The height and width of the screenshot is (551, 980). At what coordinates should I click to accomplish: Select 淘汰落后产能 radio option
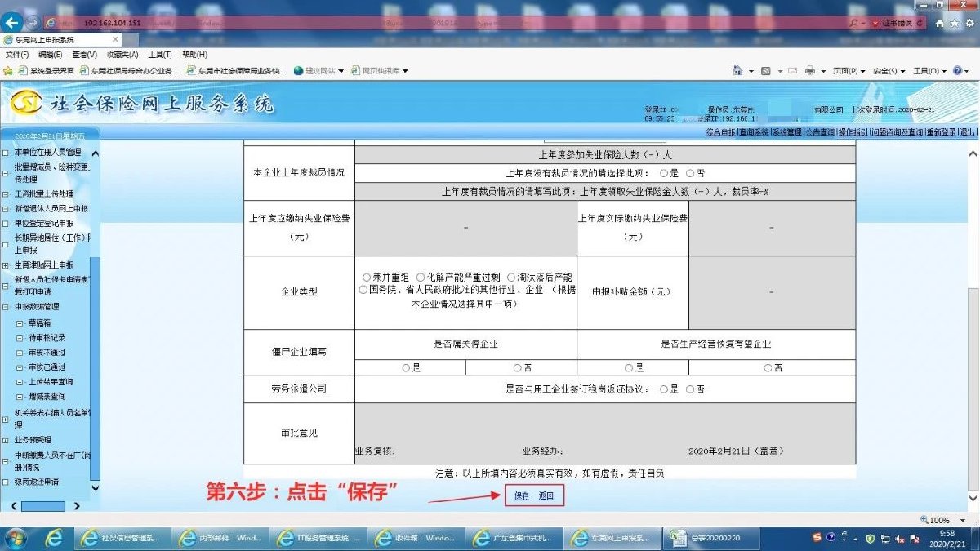511,278
